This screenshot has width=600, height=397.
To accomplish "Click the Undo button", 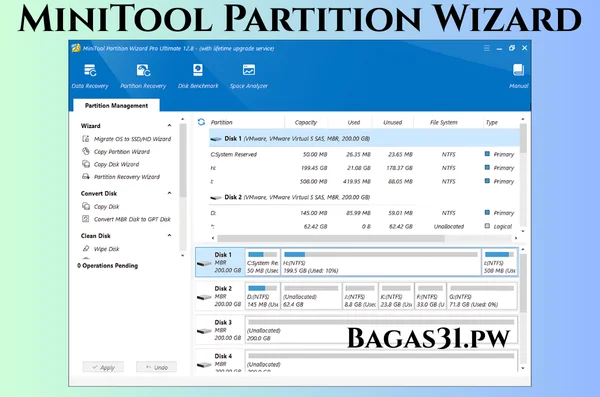I will tap(156, 367).
